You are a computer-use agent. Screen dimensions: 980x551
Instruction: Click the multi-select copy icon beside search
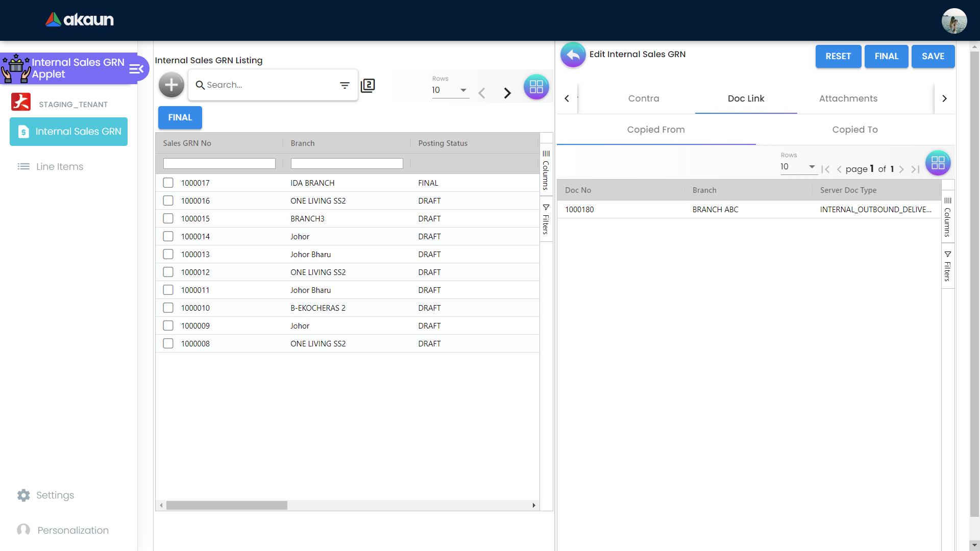[367, 85]
